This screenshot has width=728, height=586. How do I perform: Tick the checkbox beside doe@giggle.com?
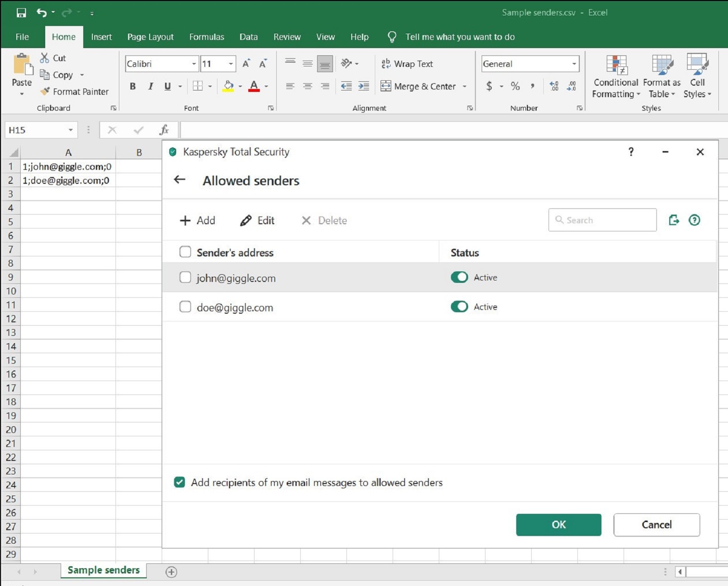[x=185, y=307]
